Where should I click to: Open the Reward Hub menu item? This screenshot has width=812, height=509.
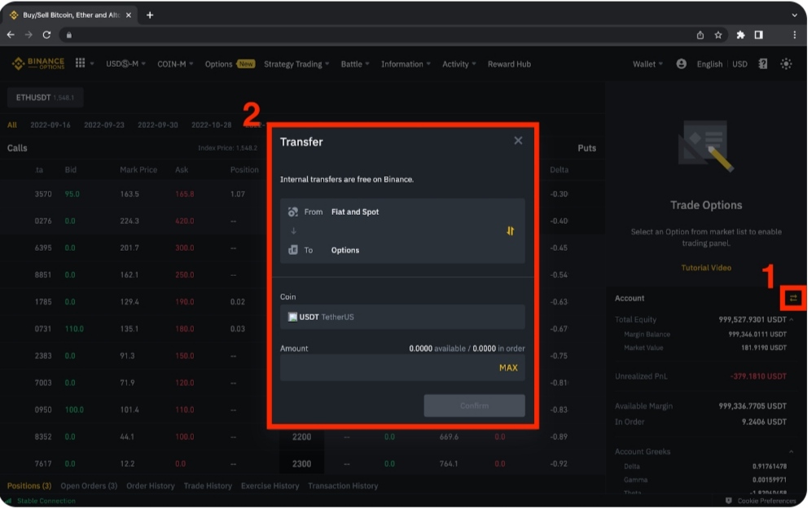click(x=509, y=64)
